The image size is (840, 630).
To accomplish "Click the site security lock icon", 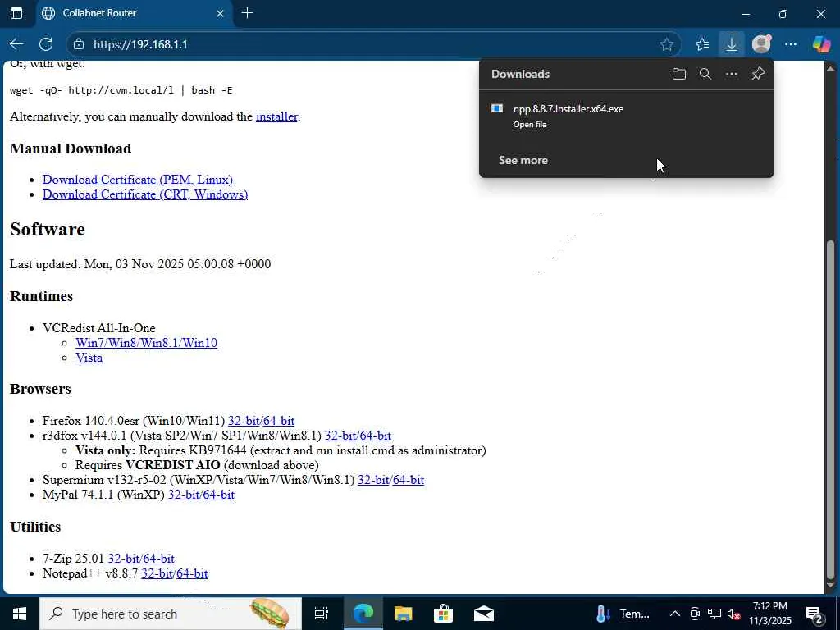I will click(79, 44).
